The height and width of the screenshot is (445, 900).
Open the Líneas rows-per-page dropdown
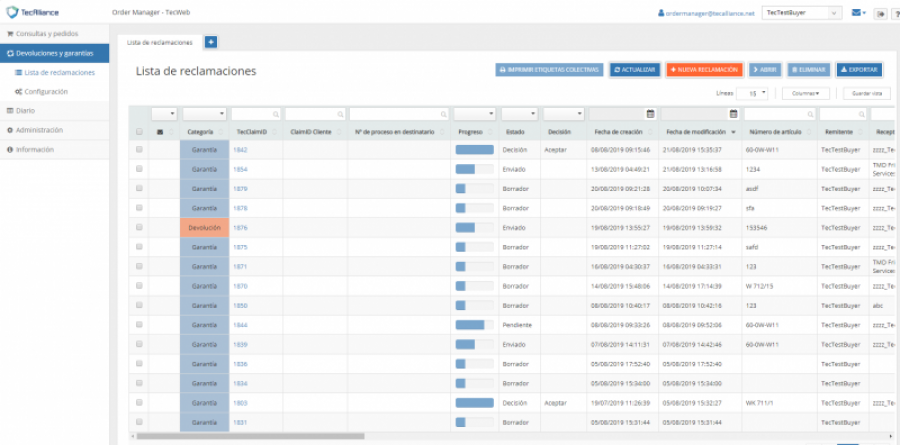click(x=752, y=93)
